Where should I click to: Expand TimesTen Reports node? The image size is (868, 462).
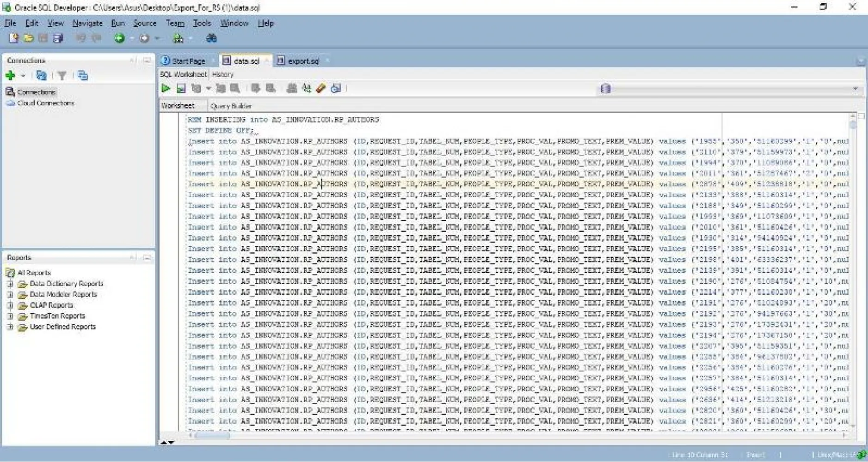10,316
